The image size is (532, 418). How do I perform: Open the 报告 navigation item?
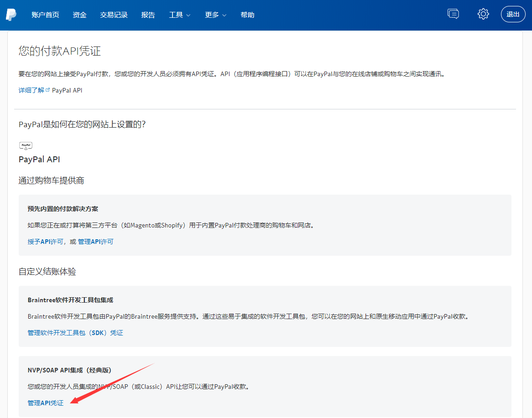click(x=148, y=15)
